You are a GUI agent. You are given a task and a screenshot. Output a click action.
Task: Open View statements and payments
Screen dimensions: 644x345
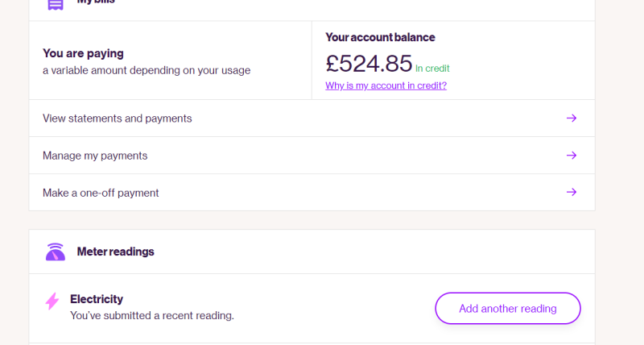(x=312, y=118)
